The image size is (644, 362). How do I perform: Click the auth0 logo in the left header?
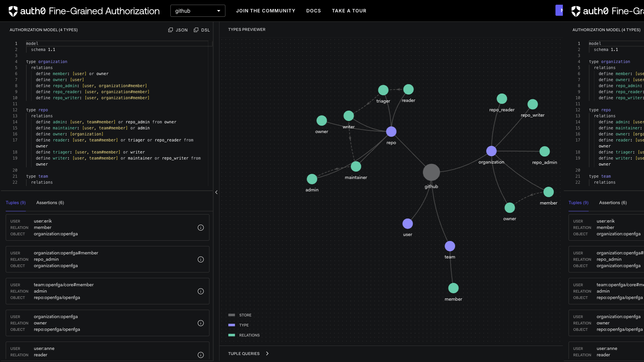pyautogui.click(x=84, y=11)
